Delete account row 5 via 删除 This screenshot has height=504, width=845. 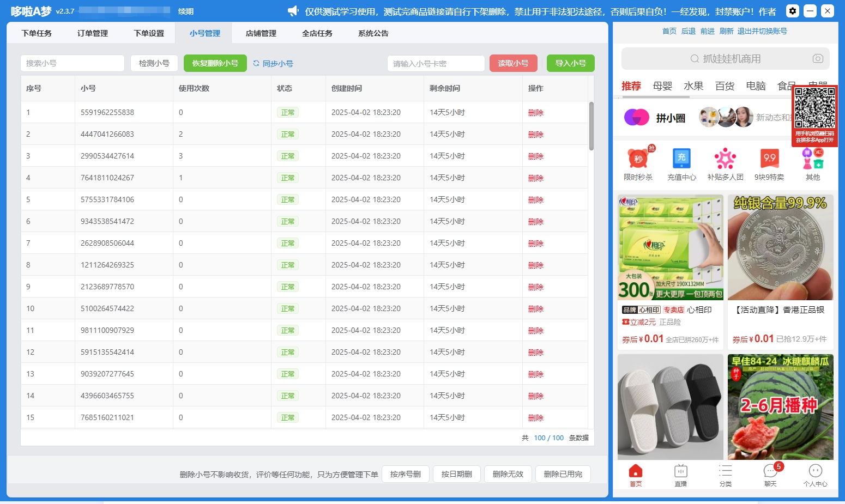click(x=535, y=200)
